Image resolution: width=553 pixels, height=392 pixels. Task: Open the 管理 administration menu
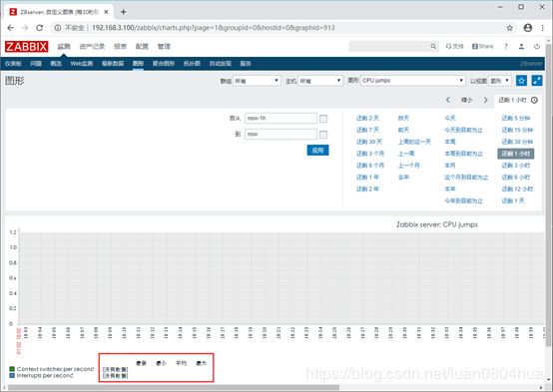[x=164, y=46]
